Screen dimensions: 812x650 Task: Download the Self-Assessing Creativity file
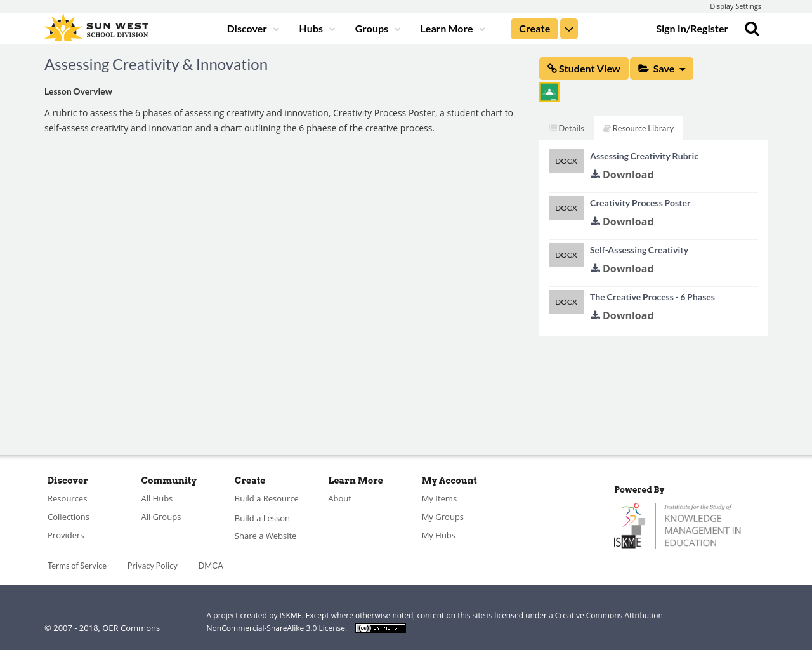click(x=622, y=269)
